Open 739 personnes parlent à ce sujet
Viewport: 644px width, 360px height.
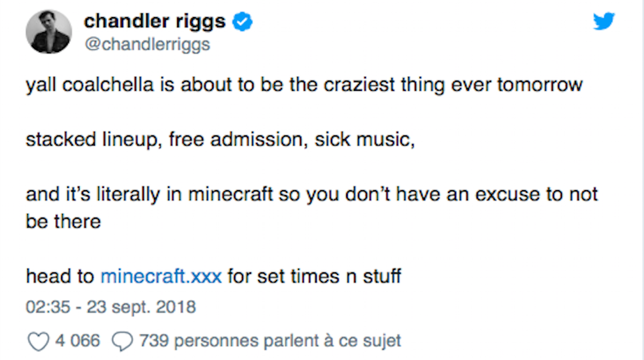point(269,341)
